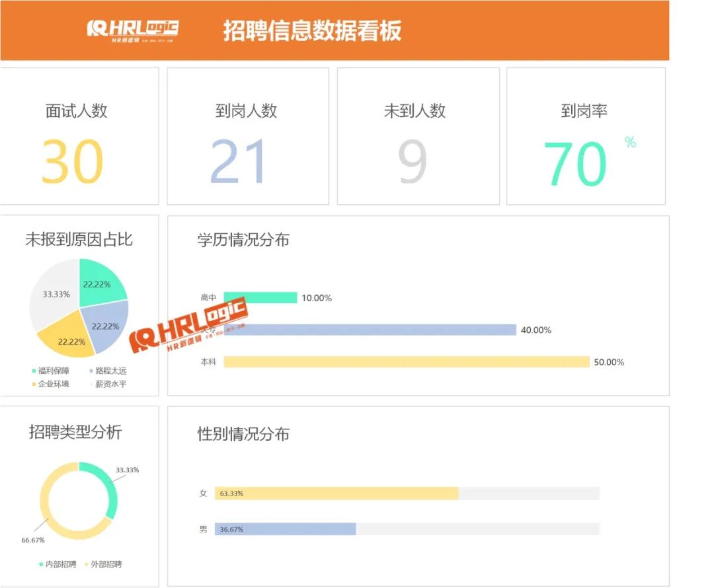This screenshot has height=588, width=714.
Task: Select the yellow 22.22% pie slice
Action: [68, 338]
